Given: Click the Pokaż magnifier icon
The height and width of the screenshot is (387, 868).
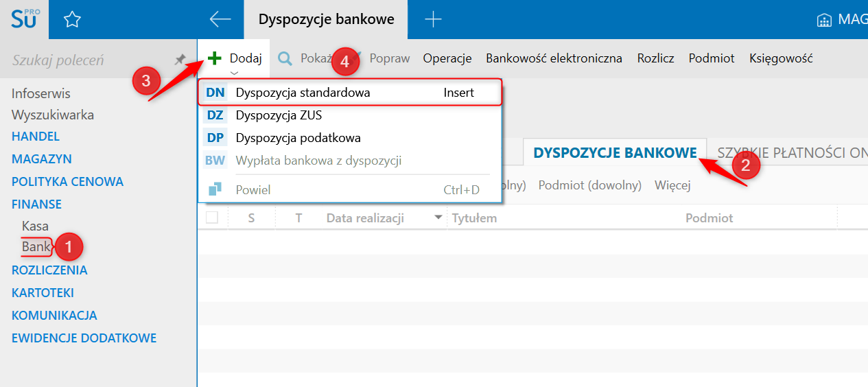Looking at the screenshot, I should (x=285, y=58).
